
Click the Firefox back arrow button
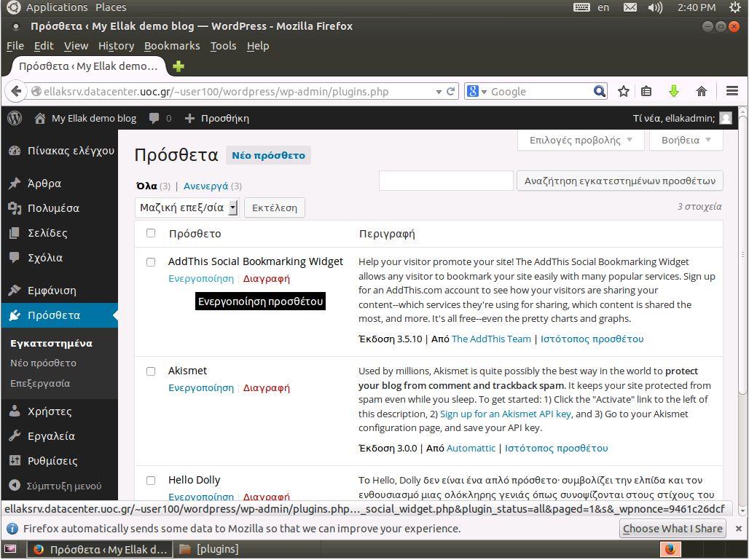tap(16, 91)
